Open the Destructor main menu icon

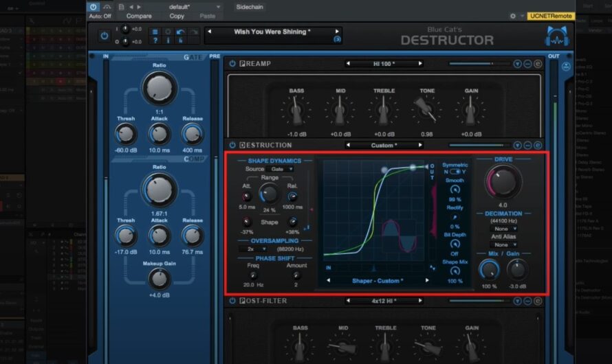155,32
